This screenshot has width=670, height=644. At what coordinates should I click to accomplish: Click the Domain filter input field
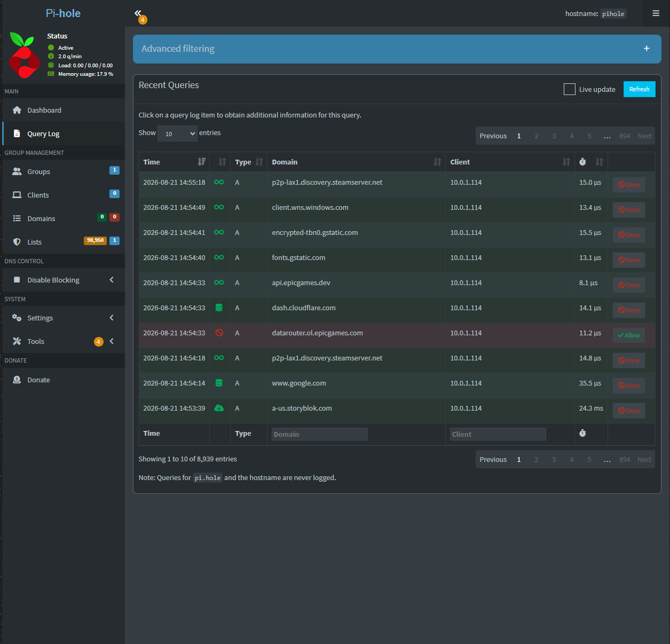coord(319,434)
